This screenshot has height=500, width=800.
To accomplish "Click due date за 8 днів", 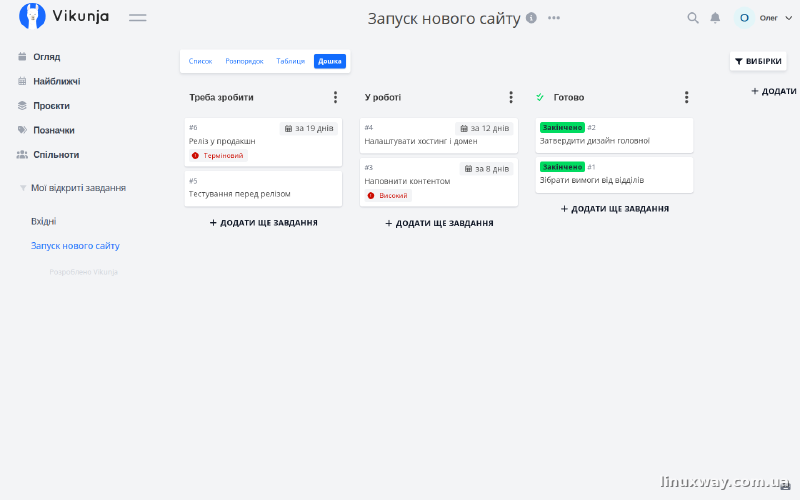I will point(487,169).
